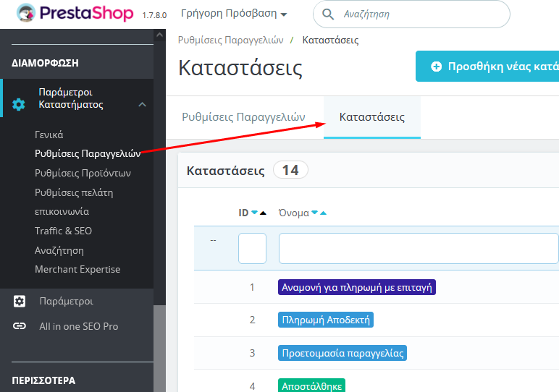The width and height of the screenshot is (559, 392).
Task: Switch to the Καταστάσεις tab
Action: (372, 116)
